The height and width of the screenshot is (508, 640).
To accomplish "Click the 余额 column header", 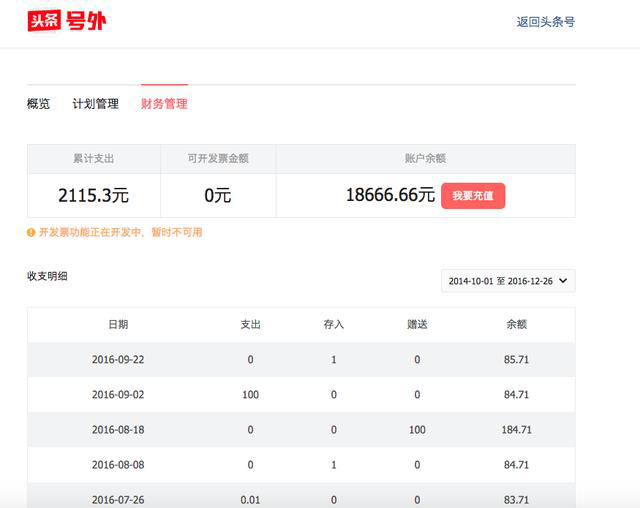I will point(516,324).
